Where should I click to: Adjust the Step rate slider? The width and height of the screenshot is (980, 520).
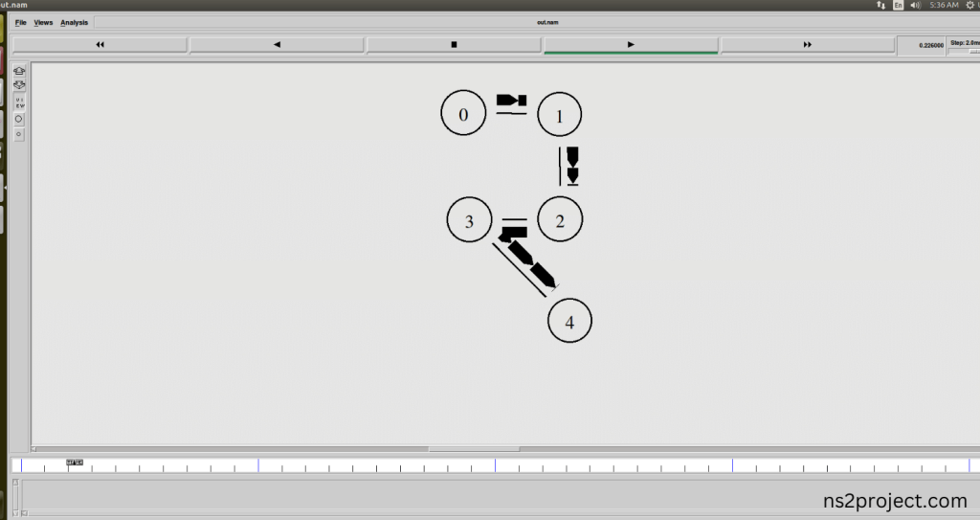(x=965, y=52)
